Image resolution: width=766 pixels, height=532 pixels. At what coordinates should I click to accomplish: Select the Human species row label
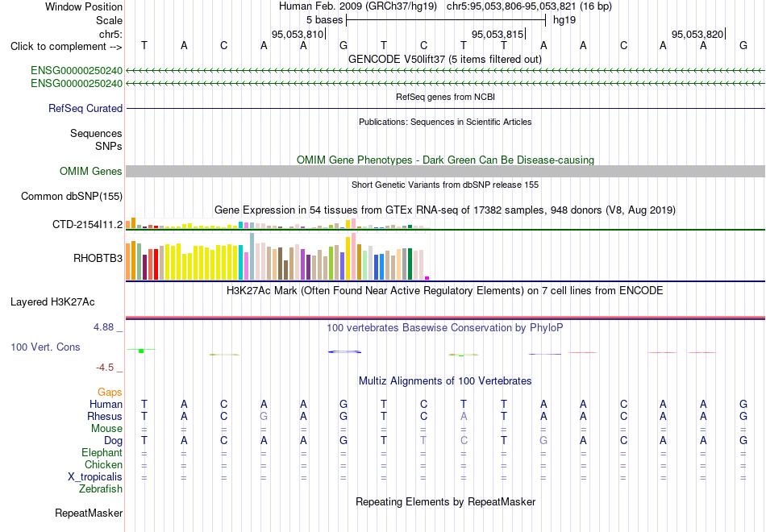pyautogui.click(x=106, y=405)
